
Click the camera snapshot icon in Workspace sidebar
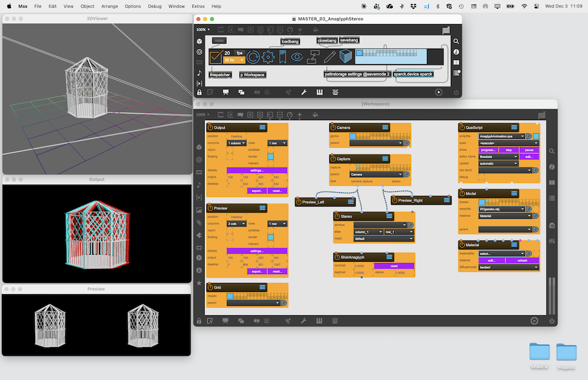552,225
